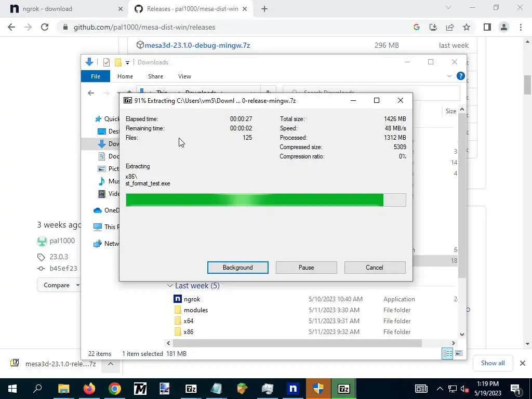Select Videos in navigation pane
This screenshot has height=399, width=532.
pyautogui.click(x=108, y=194)
